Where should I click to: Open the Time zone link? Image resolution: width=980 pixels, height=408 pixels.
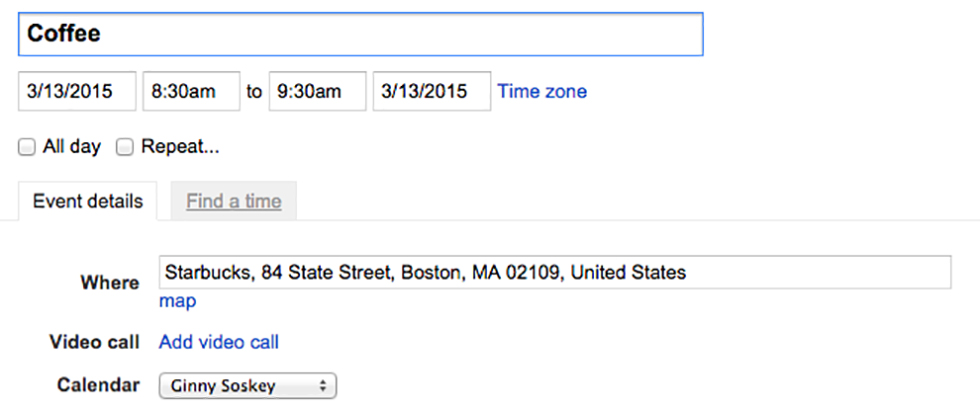(542, 92)
